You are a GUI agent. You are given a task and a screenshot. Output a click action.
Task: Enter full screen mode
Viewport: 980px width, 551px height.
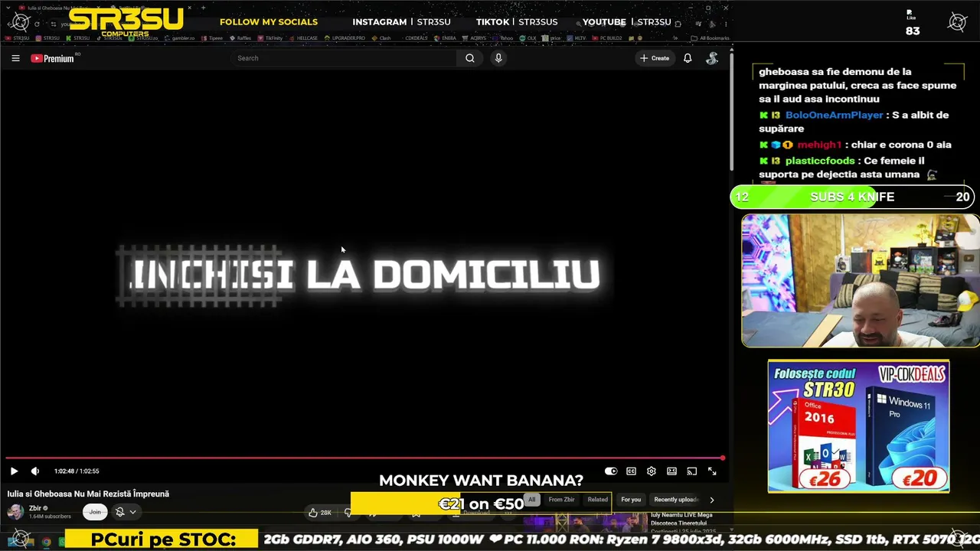[712, 471]
